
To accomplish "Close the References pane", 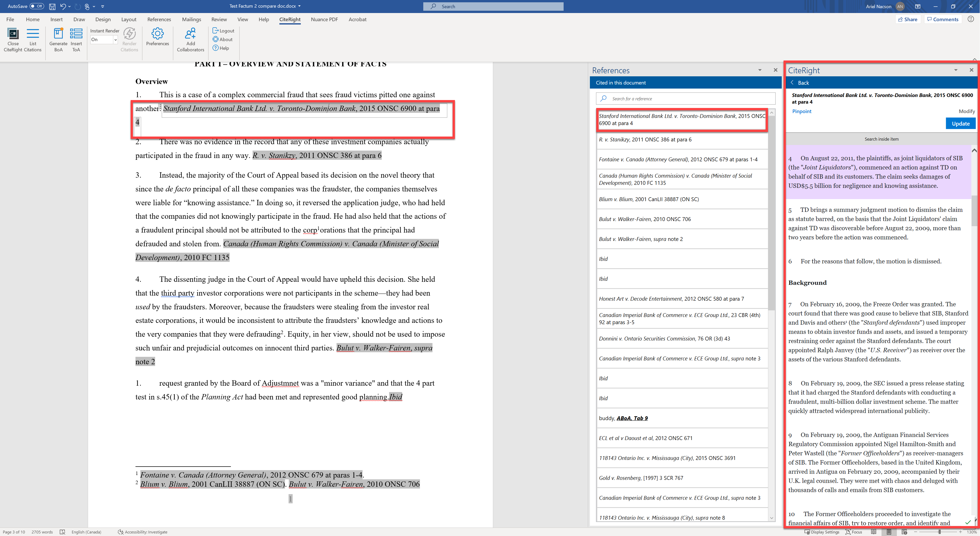I will click(775, 70).
